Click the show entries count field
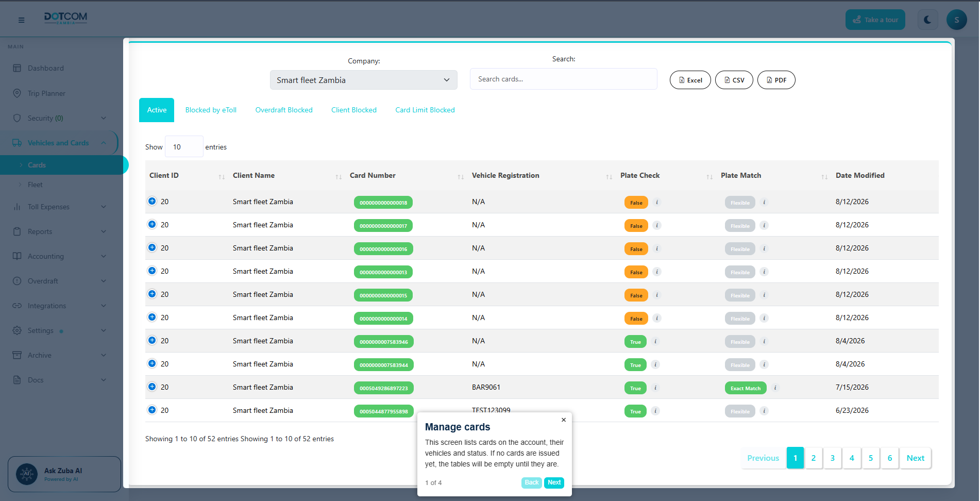The width and height of the screenshot is (980, 501). click(x=184, y=147)
